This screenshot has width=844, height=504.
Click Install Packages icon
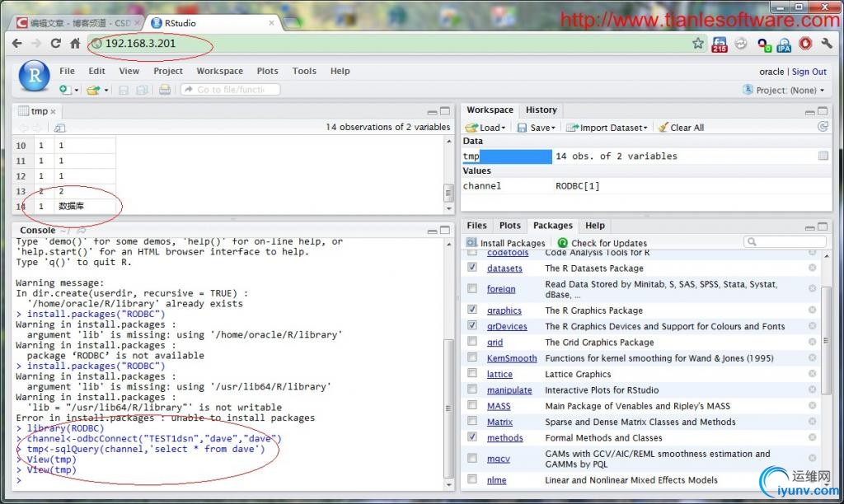(472, 243)
